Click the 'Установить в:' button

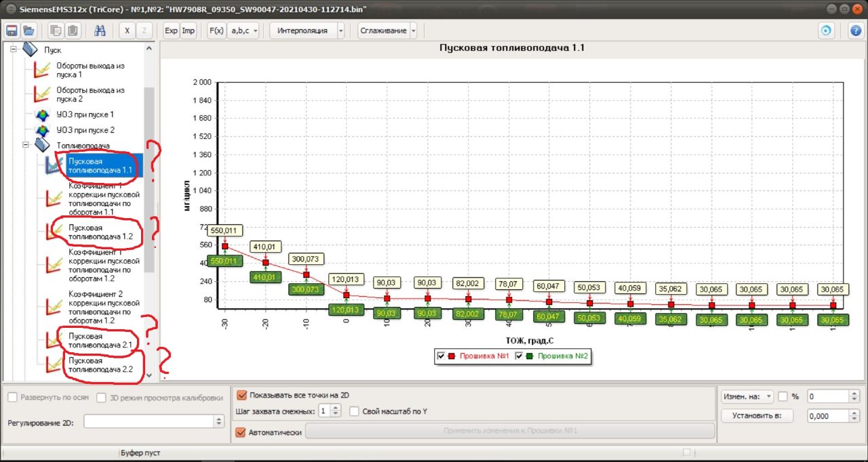[x=757, y=416]
